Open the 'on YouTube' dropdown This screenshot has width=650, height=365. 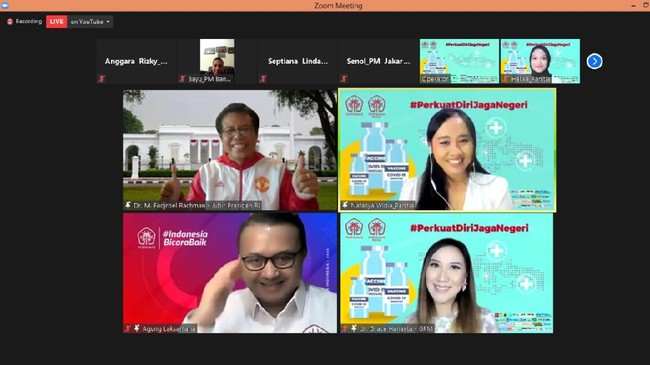[x=90, y=22]
